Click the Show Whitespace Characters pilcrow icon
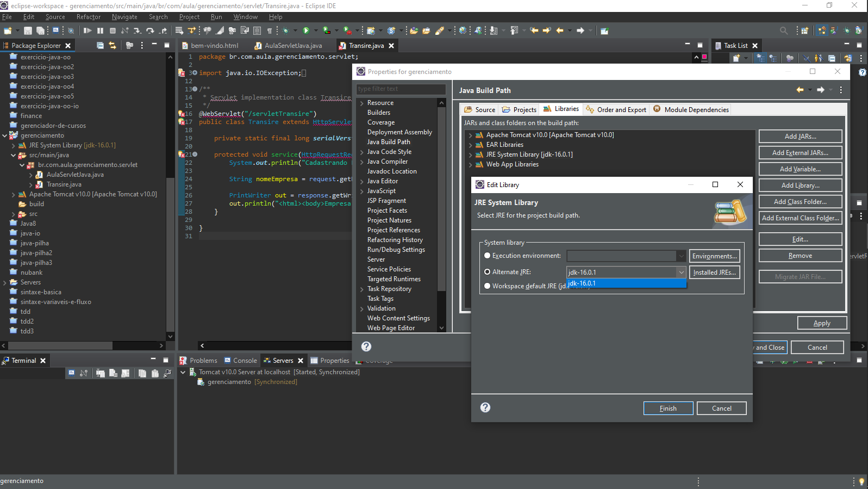The width and height of the screenshot is (868, 489). 269,31
